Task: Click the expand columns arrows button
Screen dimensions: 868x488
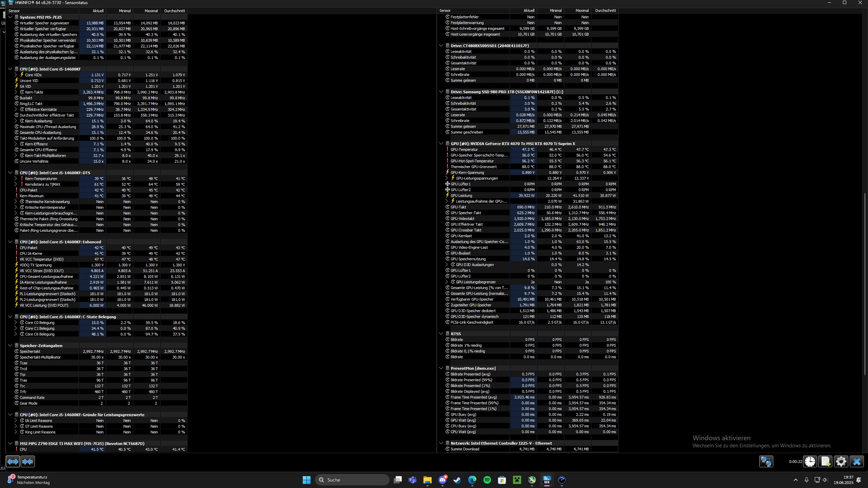Action: 13,461
